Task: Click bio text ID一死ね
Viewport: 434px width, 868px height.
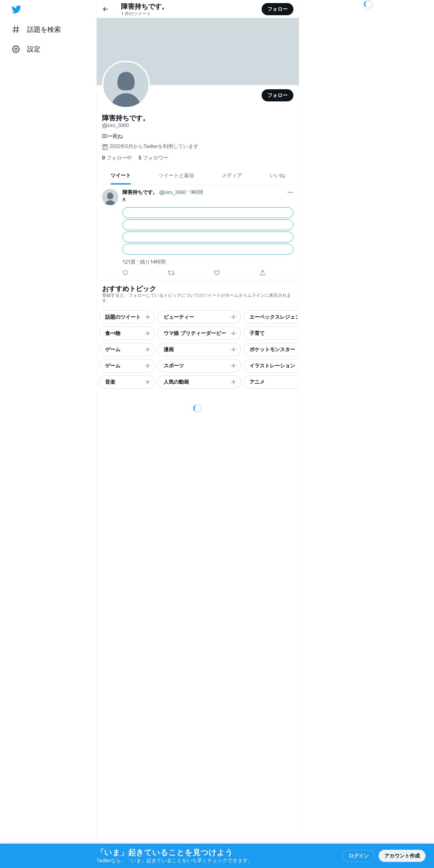Action: (112, 136)
